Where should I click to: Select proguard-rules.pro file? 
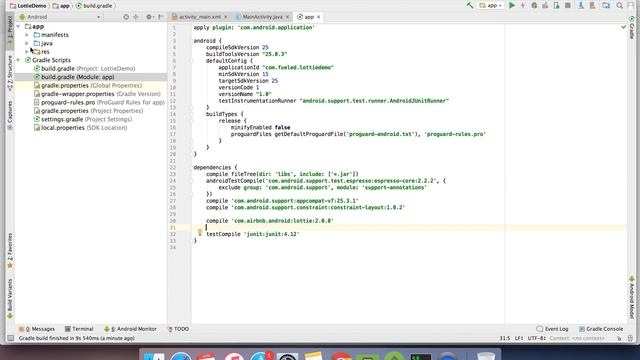[99, 102]
